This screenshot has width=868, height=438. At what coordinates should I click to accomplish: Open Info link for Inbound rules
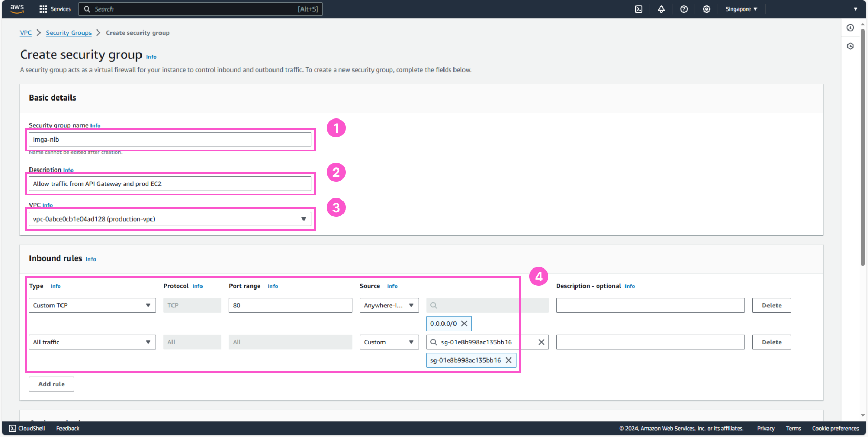point(91,259)
